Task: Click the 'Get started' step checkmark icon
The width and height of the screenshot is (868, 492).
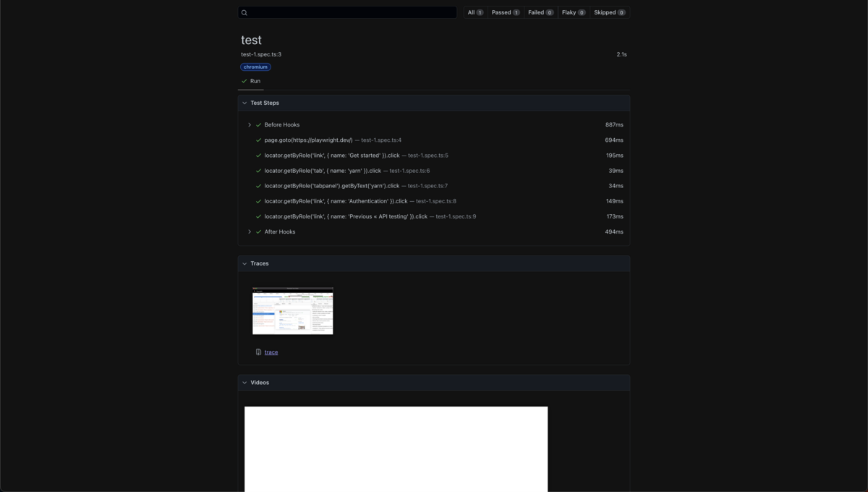Action: (x=258, y=156)
